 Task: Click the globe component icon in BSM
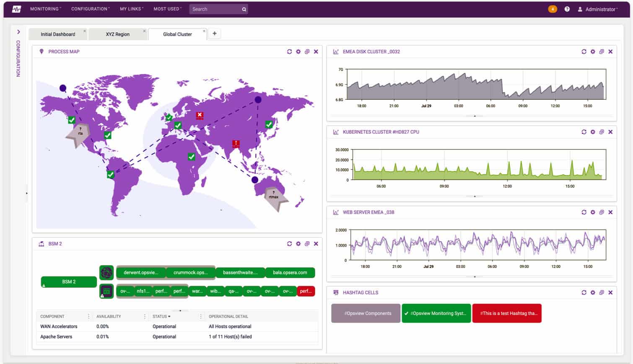106,273
